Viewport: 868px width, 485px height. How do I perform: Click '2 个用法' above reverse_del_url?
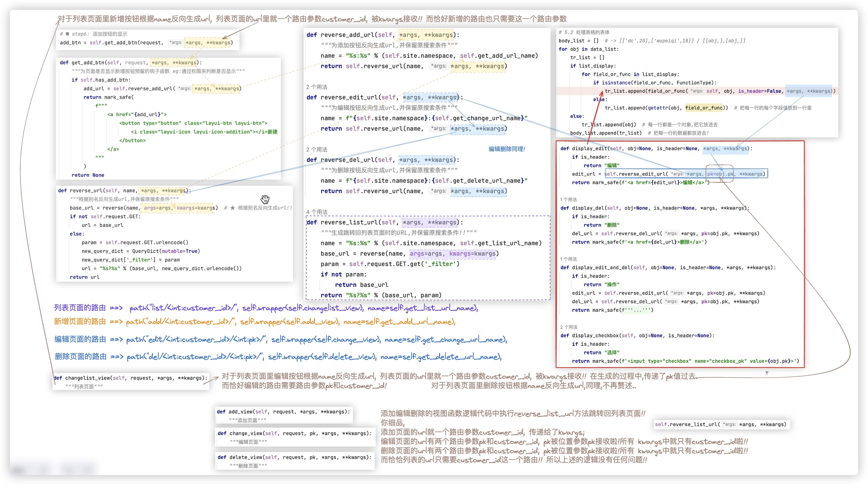point(316,149)
